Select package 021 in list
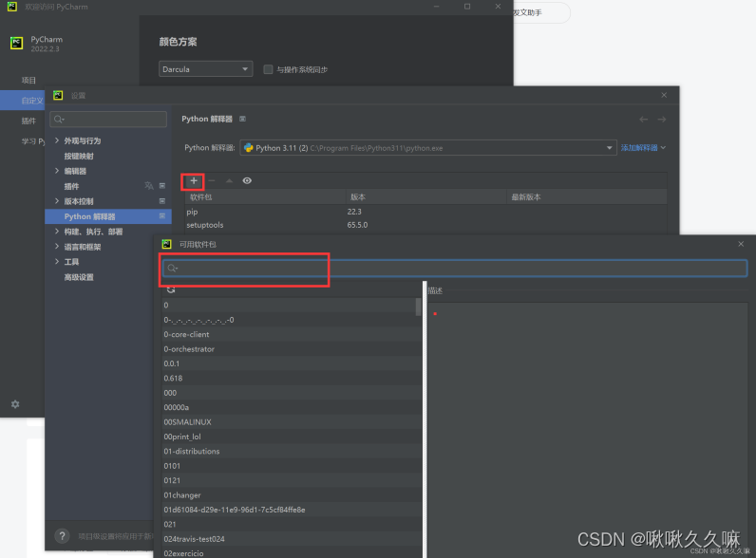This screenshot has height=558, width=756. [292, 524]
